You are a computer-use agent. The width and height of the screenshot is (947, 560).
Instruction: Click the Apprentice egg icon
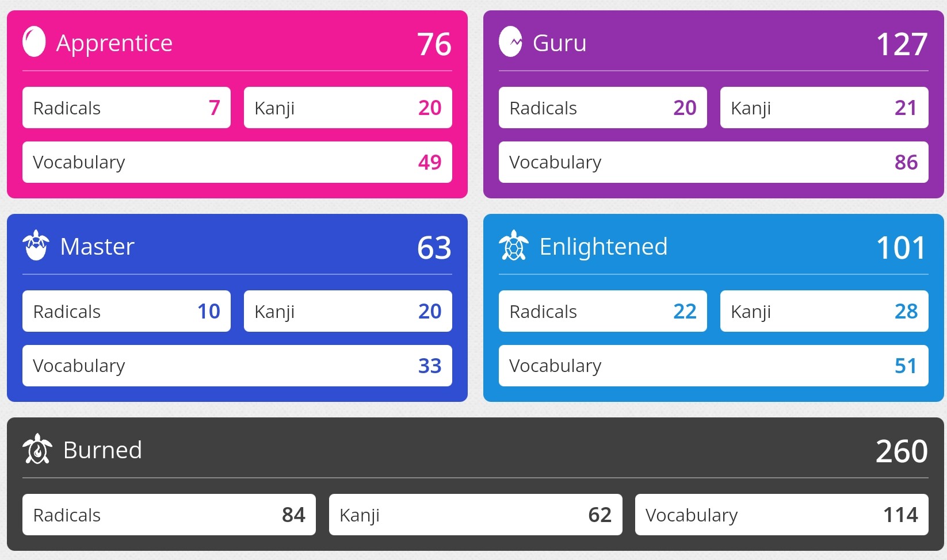coord(34,42)
